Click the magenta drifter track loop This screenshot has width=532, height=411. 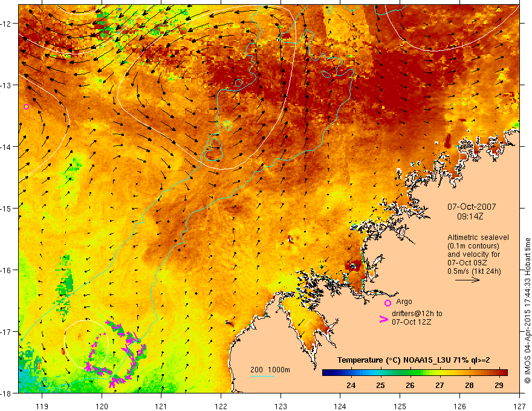pyautogui.click(x=115, y=354)
